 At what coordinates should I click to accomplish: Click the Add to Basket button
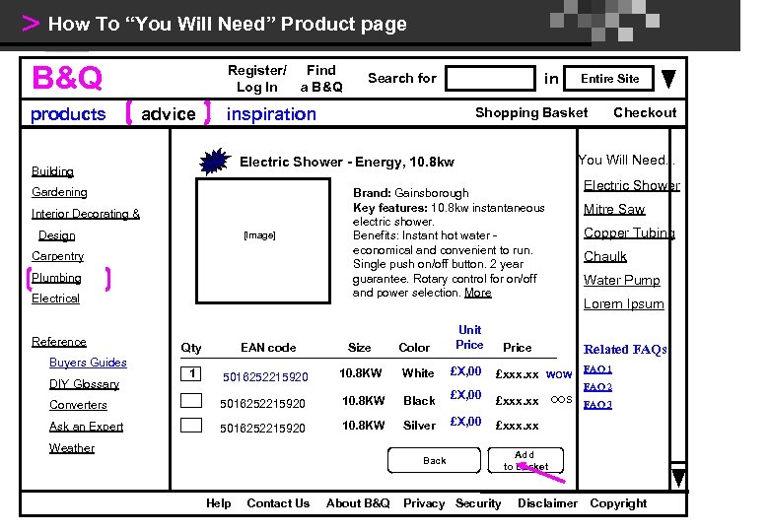click(525, 460)
